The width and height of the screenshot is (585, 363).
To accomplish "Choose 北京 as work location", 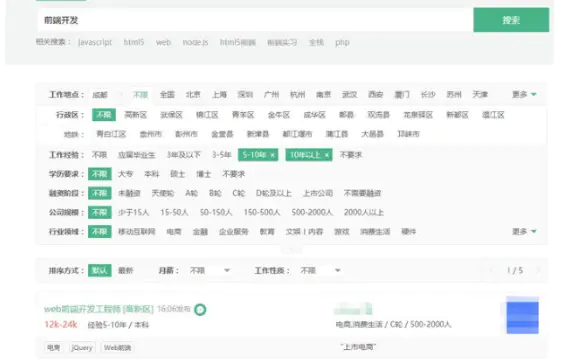I will point(193,94).
